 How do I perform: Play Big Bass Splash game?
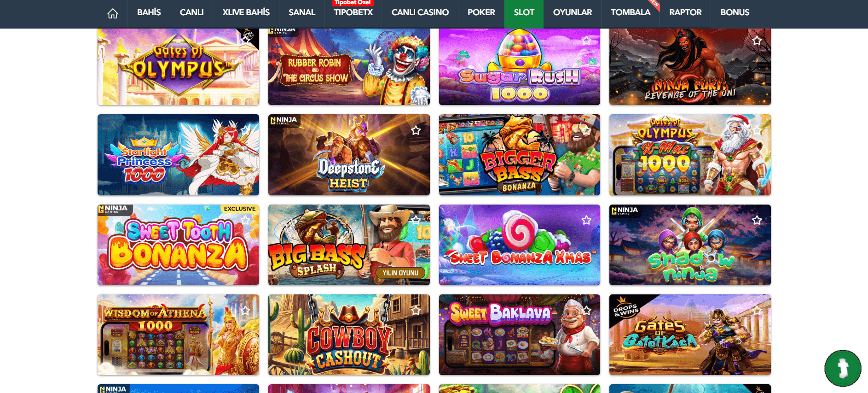click(x=349, y=245)
